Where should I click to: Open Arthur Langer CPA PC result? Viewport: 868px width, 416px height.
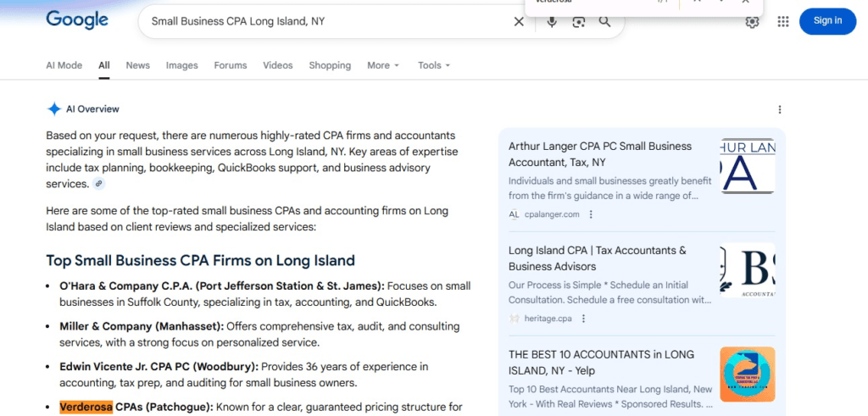tap(599, 153)
